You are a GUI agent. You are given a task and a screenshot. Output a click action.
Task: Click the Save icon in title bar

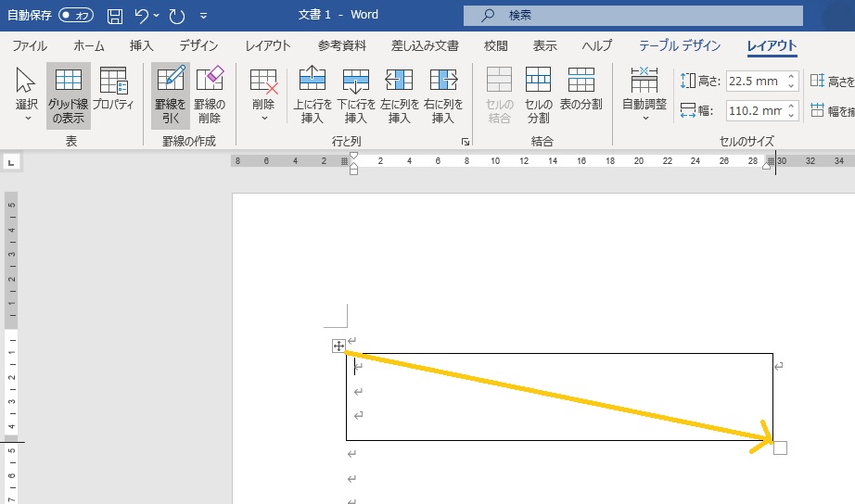pyautogui.click(x=115, y=16)
